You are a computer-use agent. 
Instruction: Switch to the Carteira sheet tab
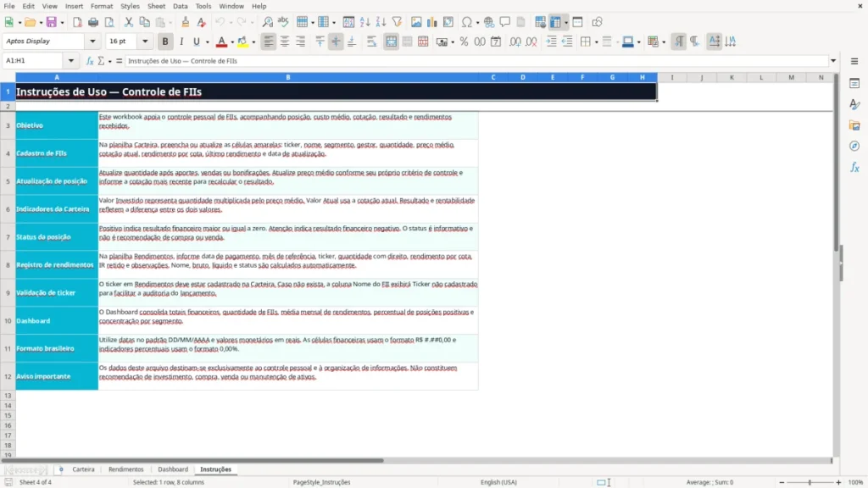point(84,469)
